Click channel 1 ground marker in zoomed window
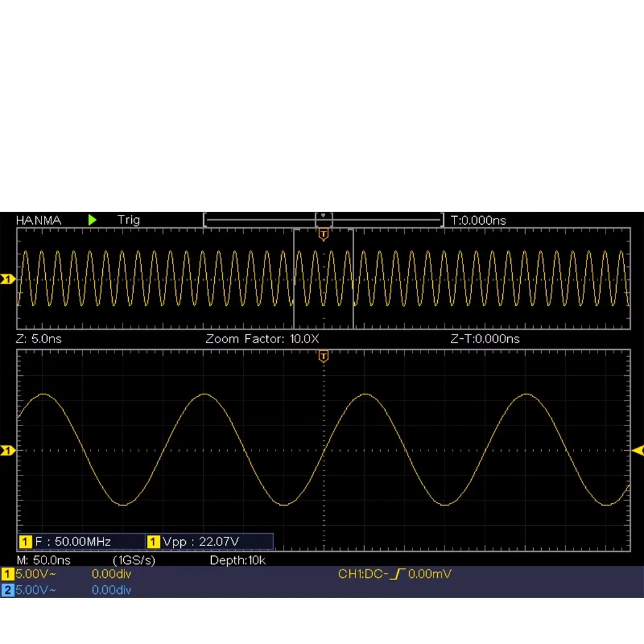Image resolution: width=644 pixels, height=644 pixels. click(7, 450)
